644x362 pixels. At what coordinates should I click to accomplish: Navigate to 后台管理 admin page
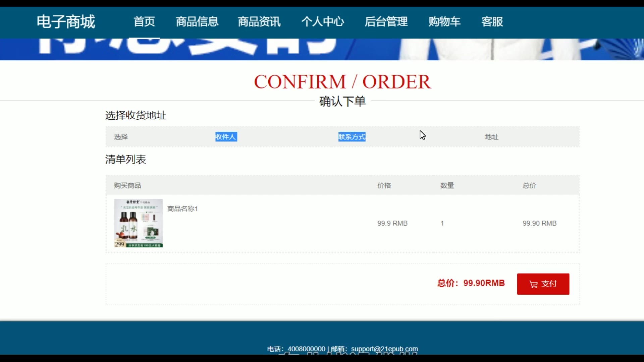[x=386, y=22]
